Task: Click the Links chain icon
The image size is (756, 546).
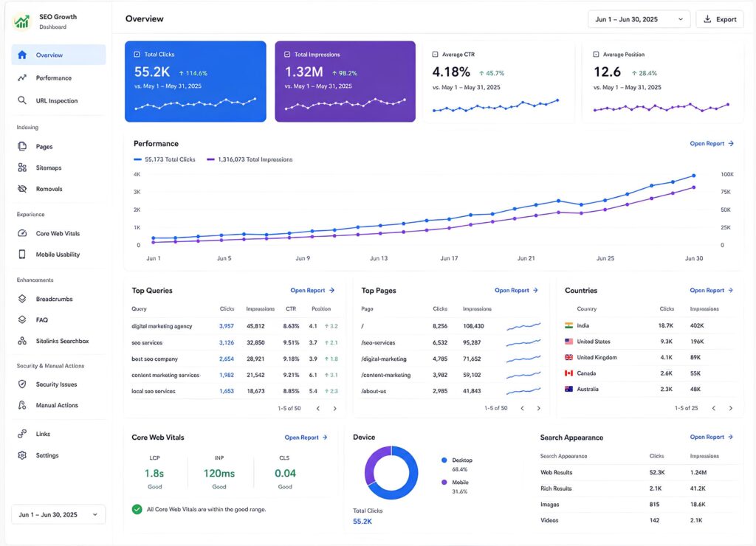Action: 22,434
